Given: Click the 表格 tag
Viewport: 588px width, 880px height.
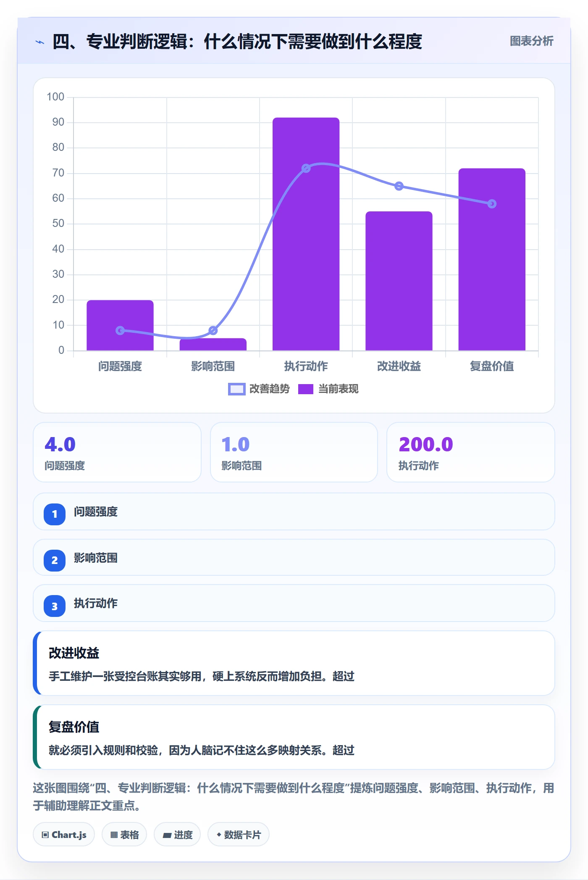Looking at the screenshot, I should [124, 835].
